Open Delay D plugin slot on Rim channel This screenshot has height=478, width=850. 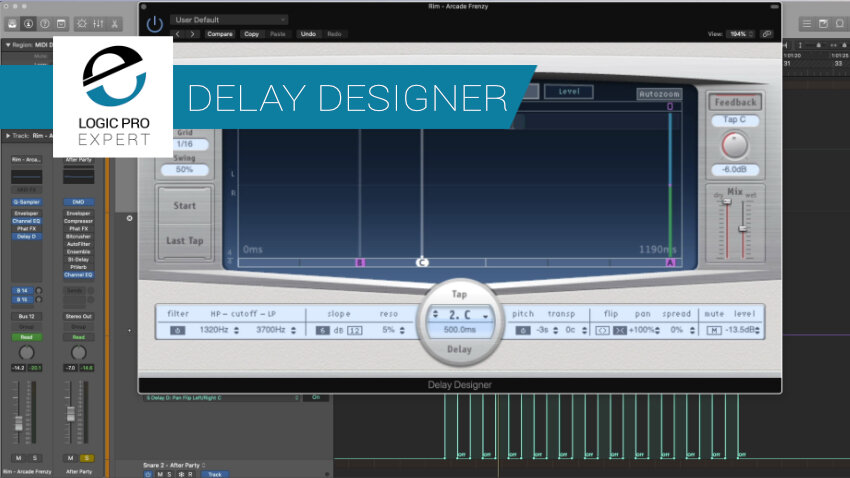[x=27, y=236]
